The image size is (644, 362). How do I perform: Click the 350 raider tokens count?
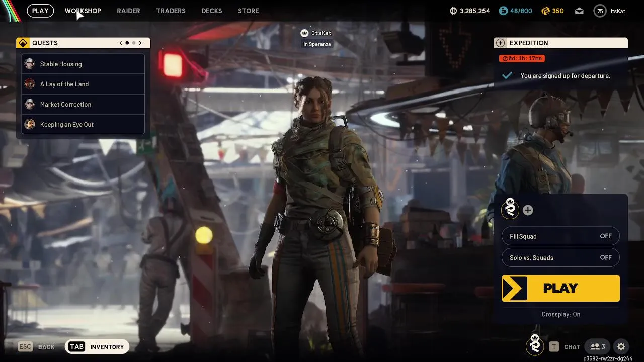(x=558, y=11)
